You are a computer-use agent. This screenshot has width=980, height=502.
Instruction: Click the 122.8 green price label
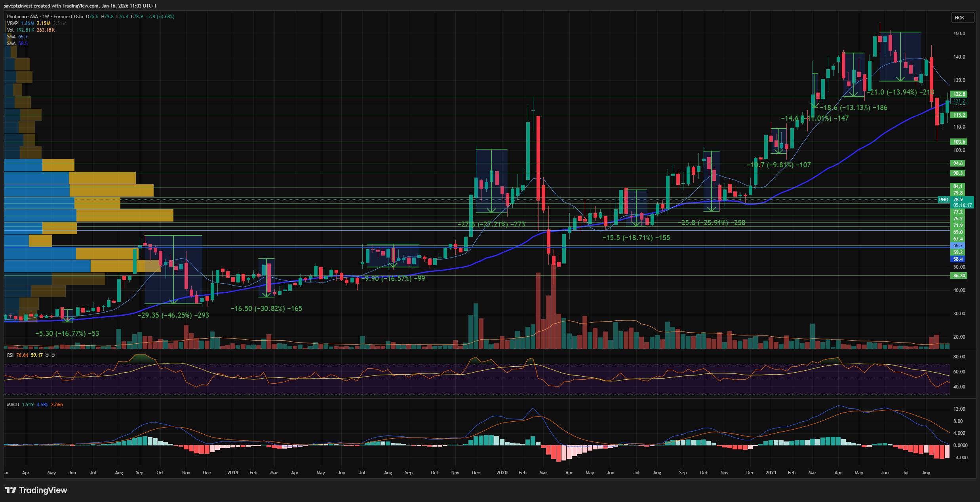[959, 94]
